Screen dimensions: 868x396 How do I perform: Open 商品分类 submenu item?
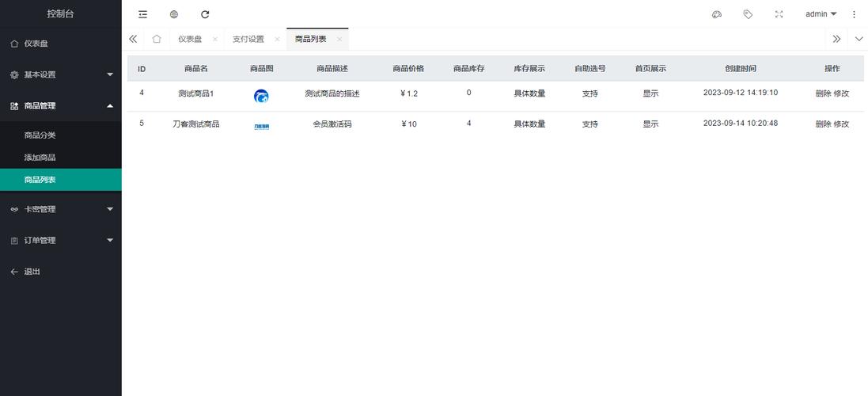pos(61,135)
